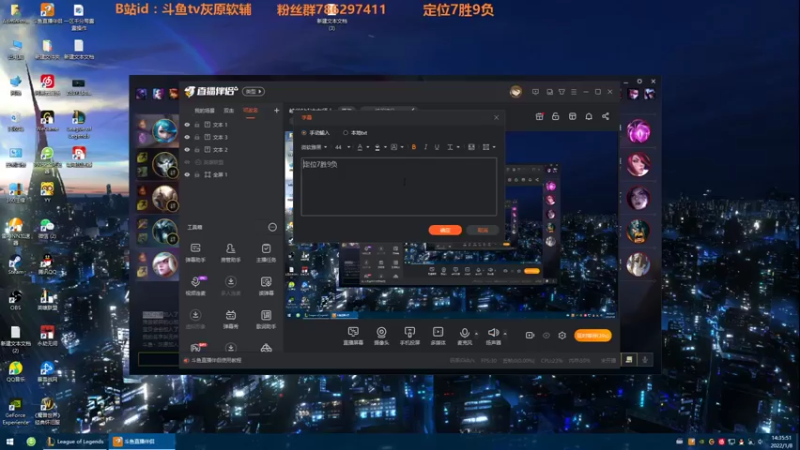Image resolution: width=800 pixels, height=450 pixels.
Task: Open the 歌词助手 tool
Action: click(x=266, y=319)
